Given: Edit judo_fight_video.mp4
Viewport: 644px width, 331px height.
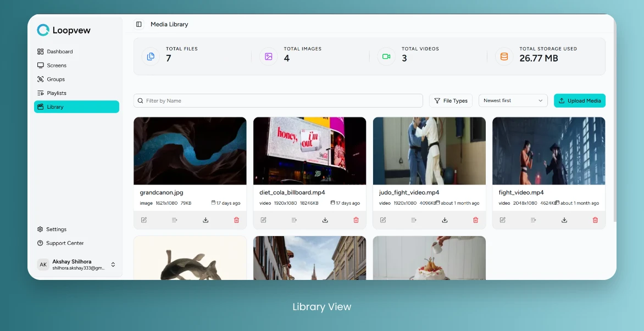Looking at the screenshot, I should pos(383,220).
